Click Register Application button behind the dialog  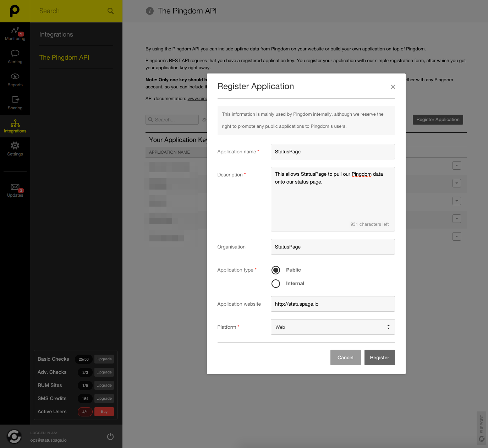(x=438, y=120)
